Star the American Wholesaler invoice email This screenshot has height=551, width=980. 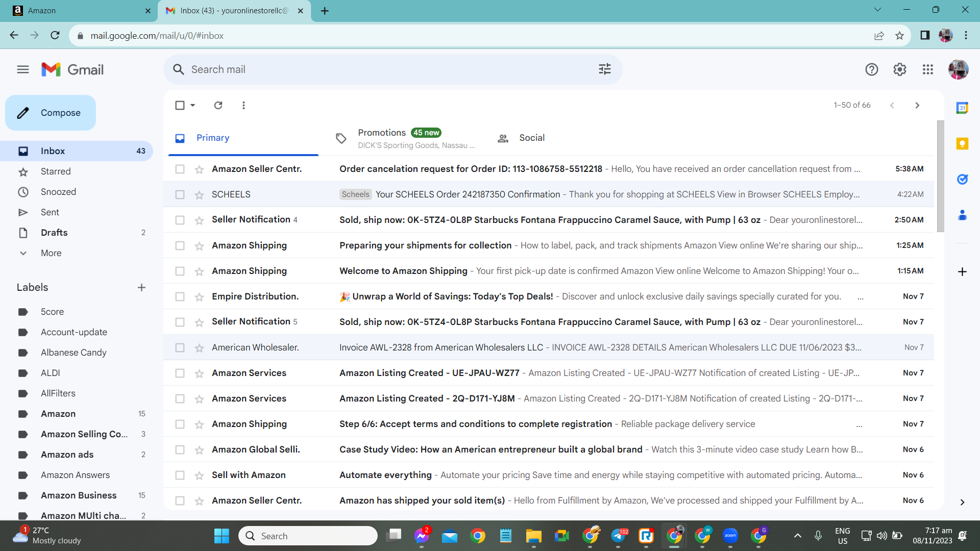coord(199,347)
